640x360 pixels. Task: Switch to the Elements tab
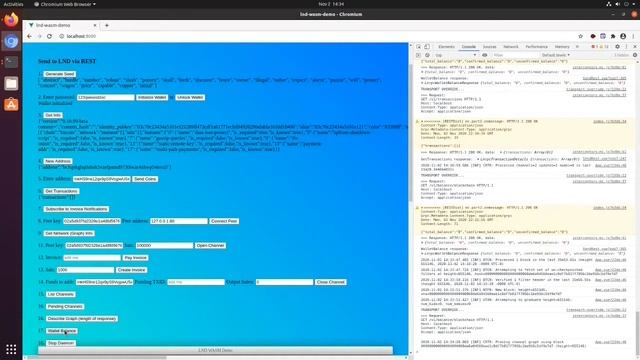coord(446,47)
